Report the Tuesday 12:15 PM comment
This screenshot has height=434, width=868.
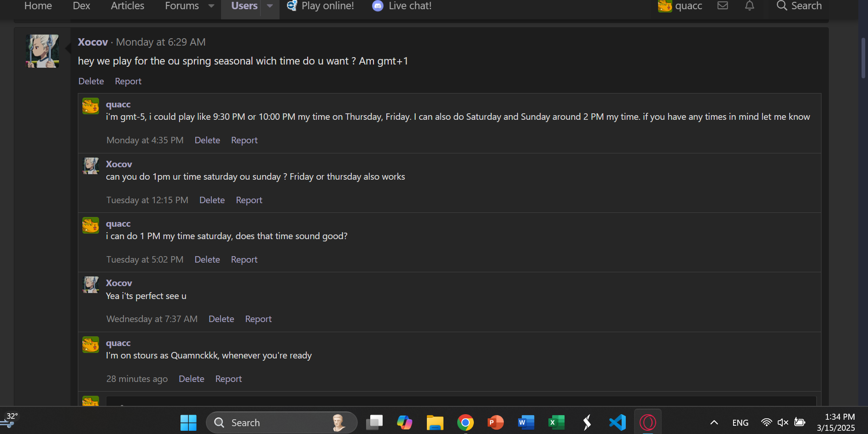click(x=249, y=200)
